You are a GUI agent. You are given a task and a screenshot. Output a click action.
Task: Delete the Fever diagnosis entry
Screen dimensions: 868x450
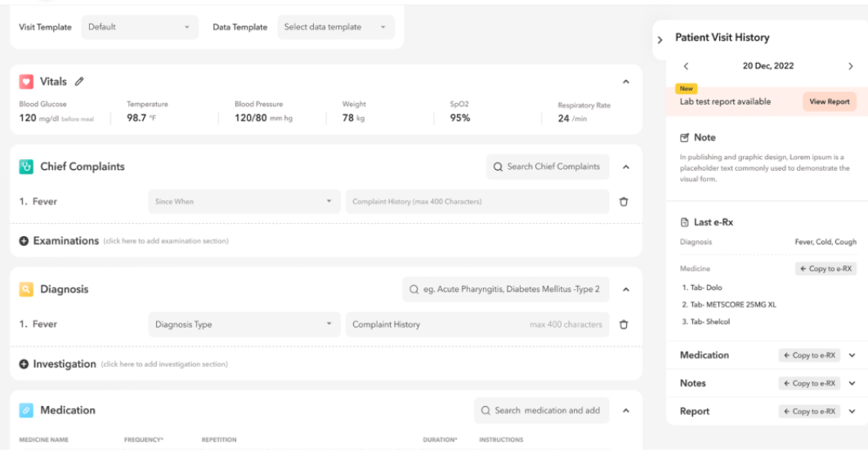click(x=624, y=324)
